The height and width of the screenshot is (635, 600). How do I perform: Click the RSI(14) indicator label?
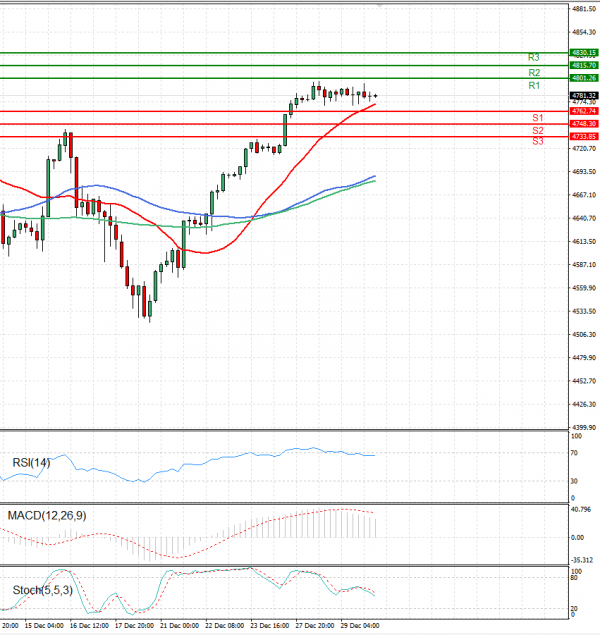tap(31, 463)
